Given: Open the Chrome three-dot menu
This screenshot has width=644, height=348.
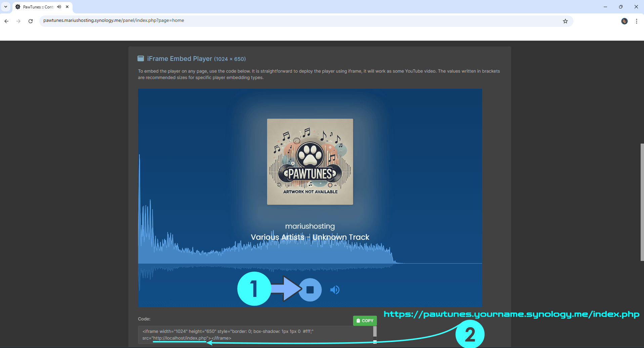Looking at the screenshot, I should coord(637,21).
